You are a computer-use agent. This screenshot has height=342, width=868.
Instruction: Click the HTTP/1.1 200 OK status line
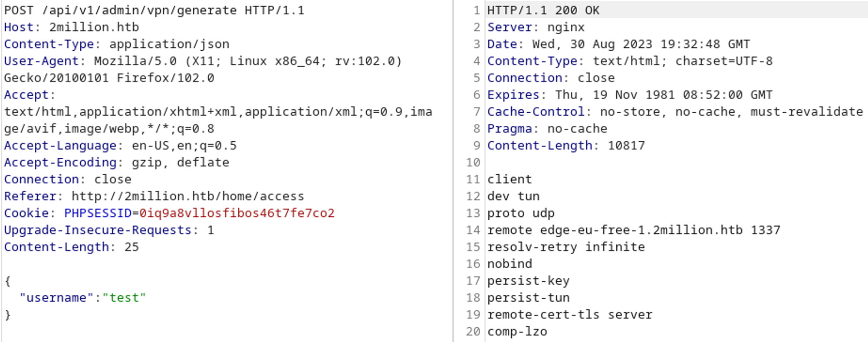(x=543, y=10)
